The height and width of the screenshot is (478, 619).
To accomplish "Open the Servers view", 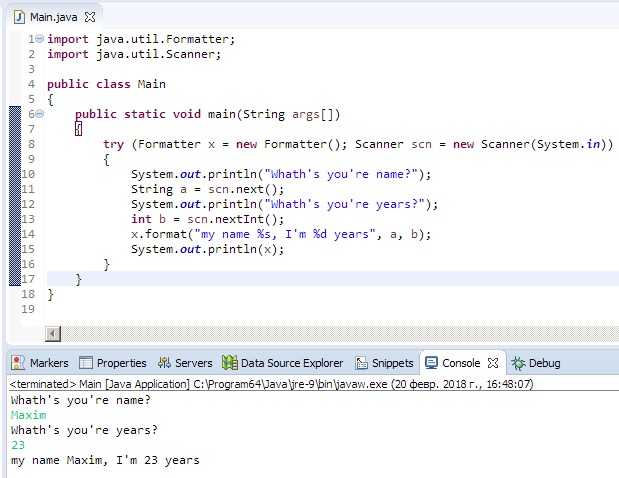I will click(x=185, y=363).
